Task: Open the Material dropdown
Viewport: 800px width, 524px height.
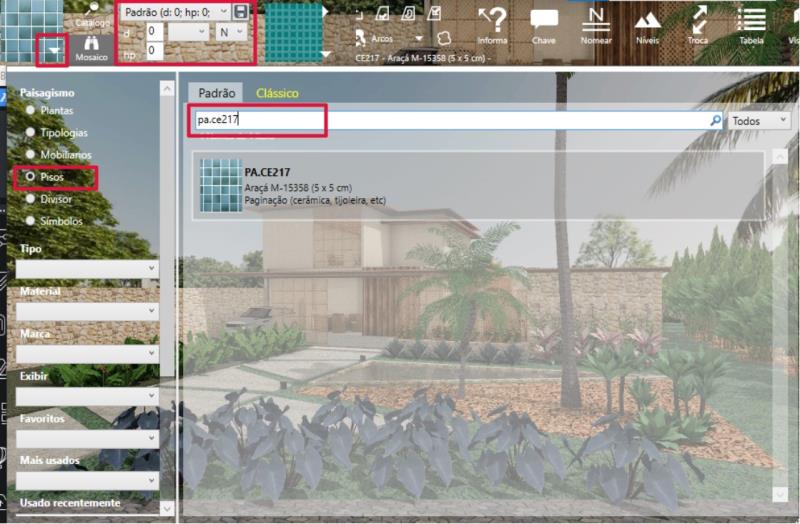Action: click(x=87, y=311)
